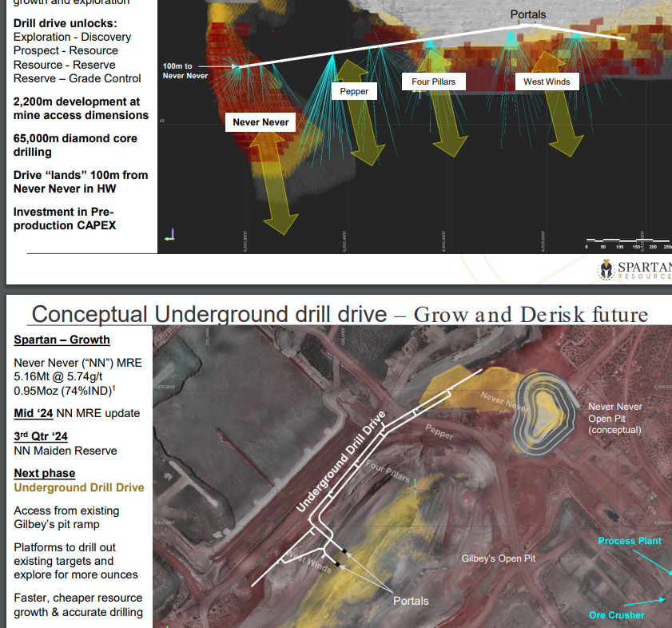Click the 3D axis orientation gizmo

tap(170, 234)
